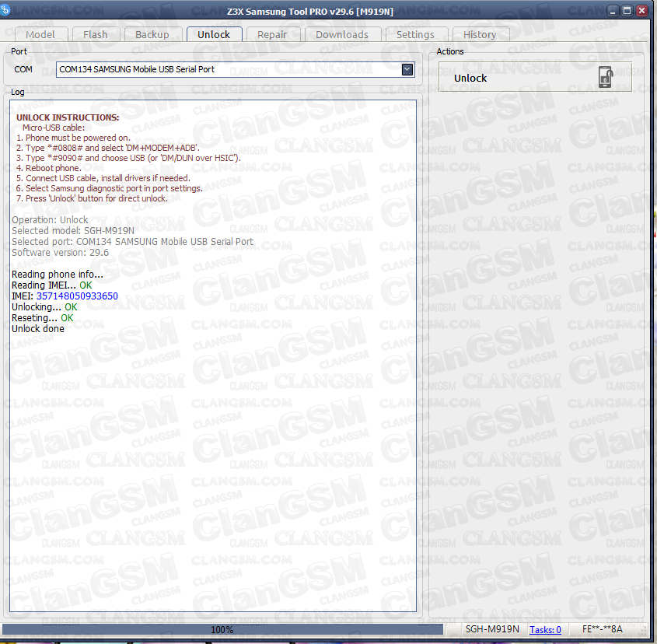This screenshot has height=644, width=657.
Task: Click the Z3X app icon in title bar
Action: click(x=5, y=10)
